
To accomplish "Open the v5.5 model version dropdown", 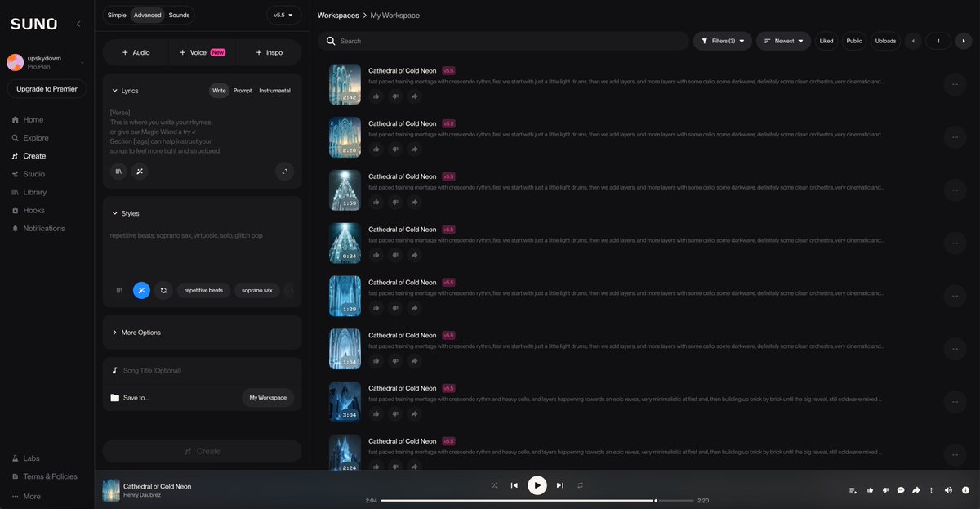I will (x=284, y=15).
